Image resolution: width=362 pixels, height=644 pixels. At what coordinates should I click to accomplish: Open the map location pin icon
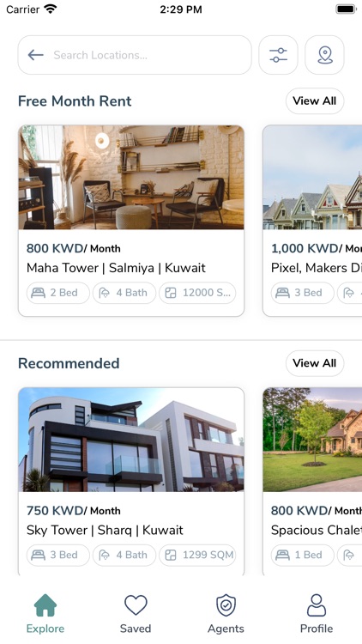324,55
